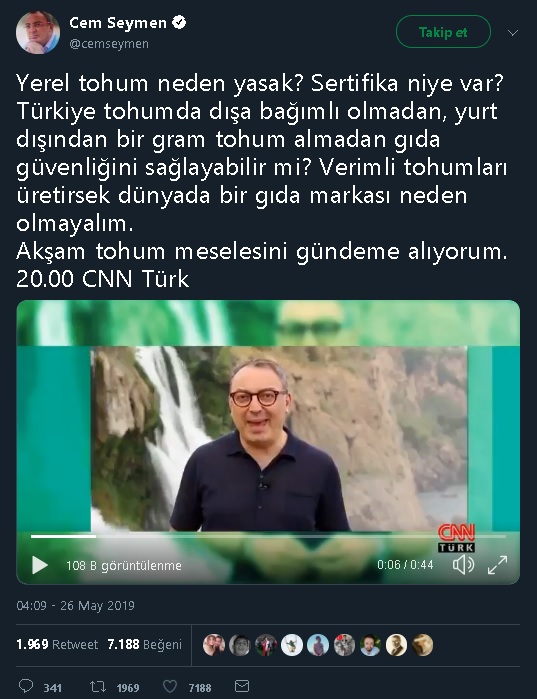Play the tweet's video
This screenshot has height=699, width=537.
click(40, 565)
